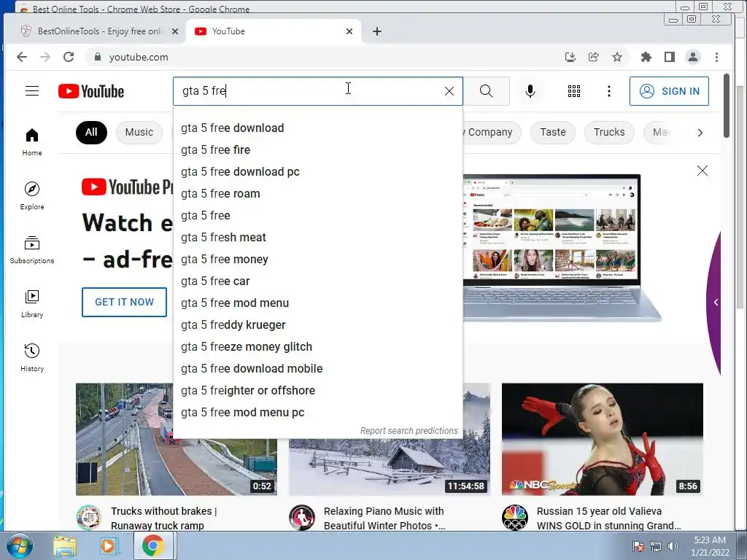
Task: Choose suggestion 'gta 5 freddy krueger'
Action: point(317,325)
